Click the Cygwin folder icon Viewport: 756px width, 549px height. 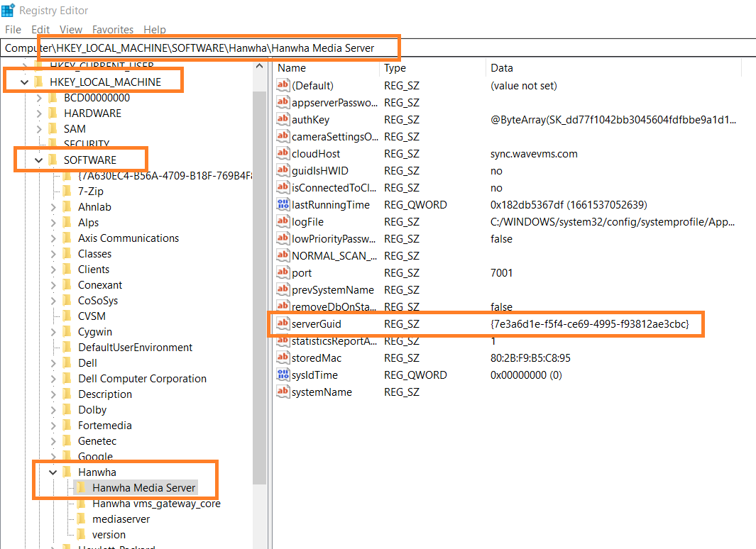click(x=67, y=332)
